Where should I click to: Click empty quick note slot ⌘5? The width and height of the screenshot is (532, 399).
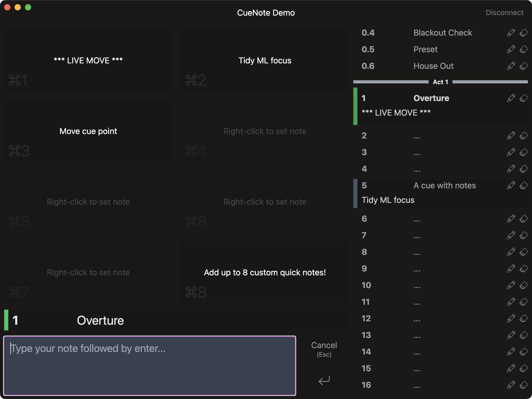88,202
